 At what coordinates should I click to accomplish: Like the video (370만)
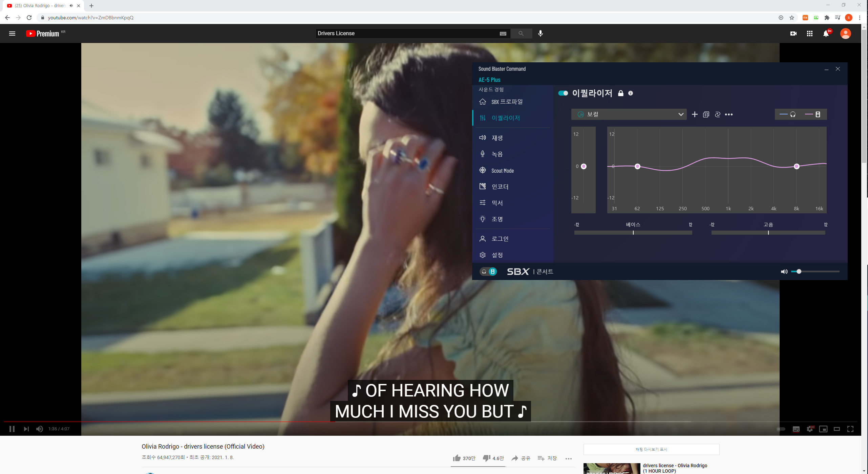click(x=464, y=458)
